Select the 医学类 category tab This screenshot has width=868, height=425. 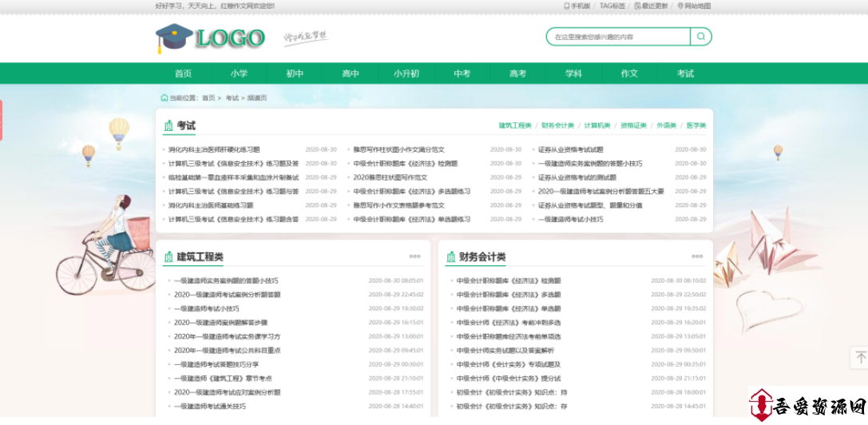696,125
